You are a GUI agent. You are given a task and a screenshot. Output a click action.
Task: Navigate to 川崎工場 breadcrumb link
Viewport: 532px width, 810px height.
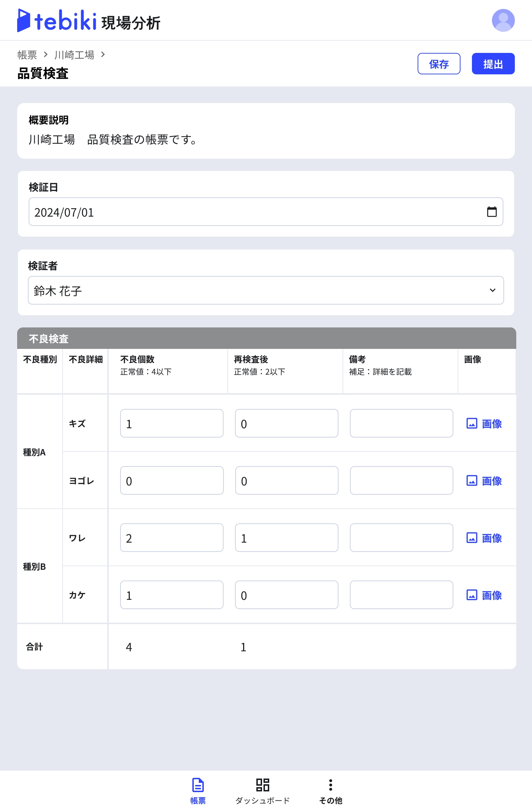(74, 55)
